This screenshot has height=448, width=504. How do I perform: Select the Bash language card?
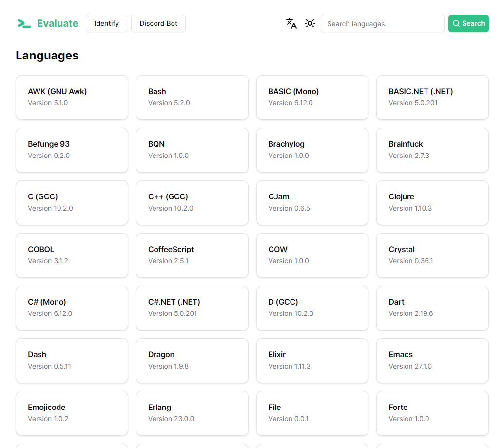[192, 97]
